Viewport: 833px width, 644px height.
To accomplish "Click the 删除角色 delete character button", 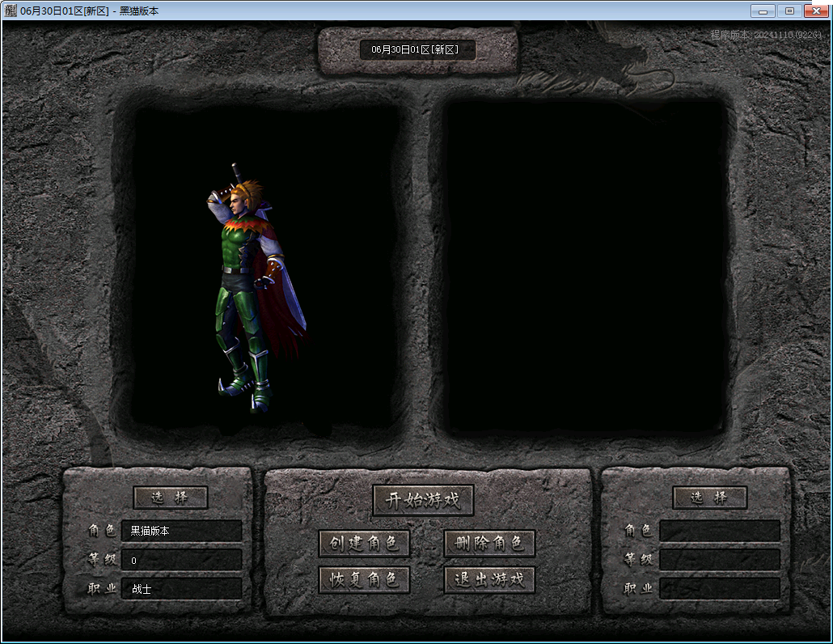I will 489,544.
